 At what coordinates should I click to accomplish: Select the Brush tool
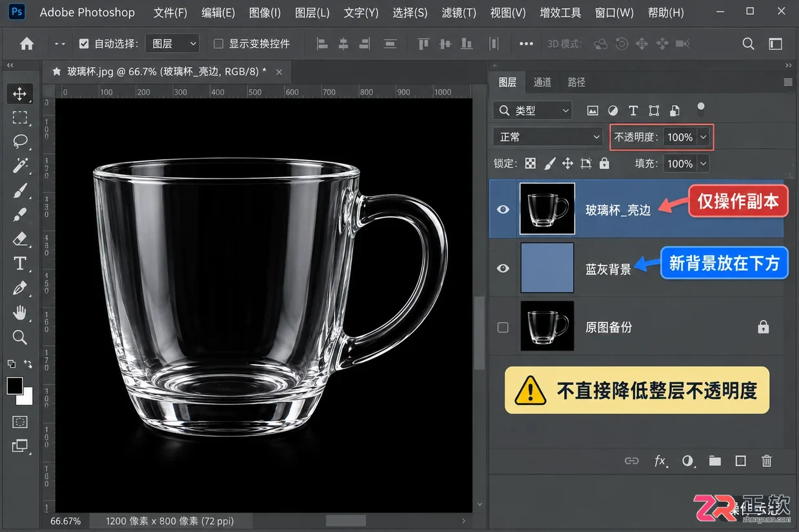point(20,190)
